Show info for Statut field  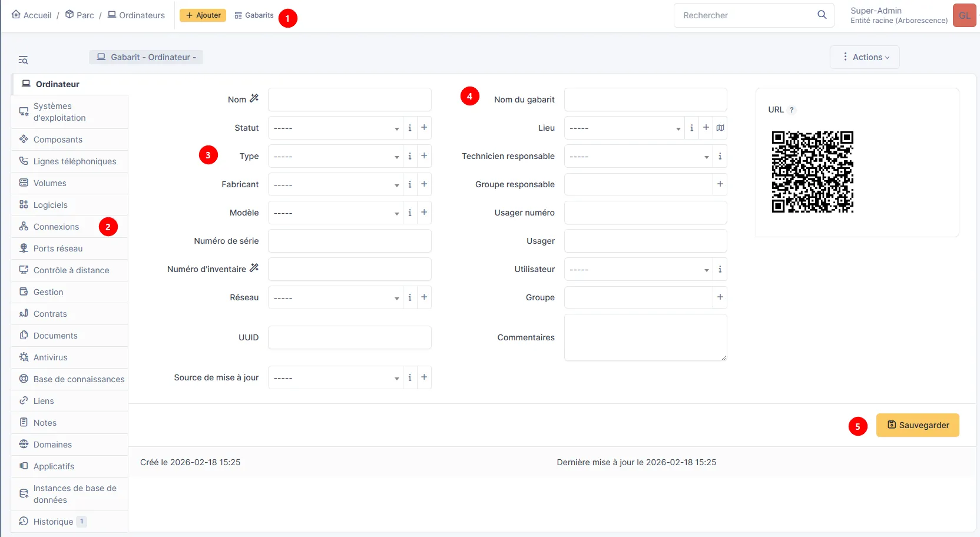coord(410,128)
